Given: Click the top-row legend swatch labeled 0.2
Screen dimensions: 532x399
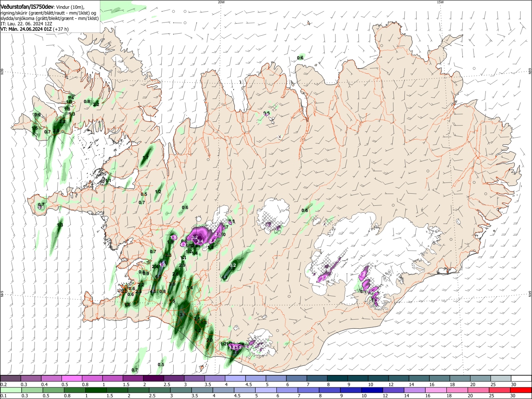Looking at the screenshot, I should tap(10, 378).
